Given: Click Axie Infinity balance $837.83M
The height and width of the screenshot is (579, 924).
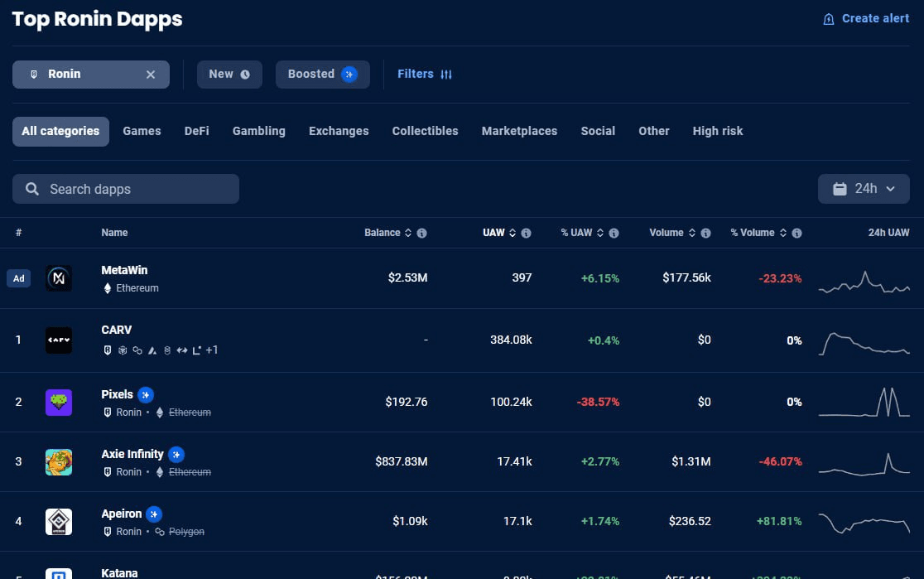Looking at the screenshot, I should [x=402, y=461].
